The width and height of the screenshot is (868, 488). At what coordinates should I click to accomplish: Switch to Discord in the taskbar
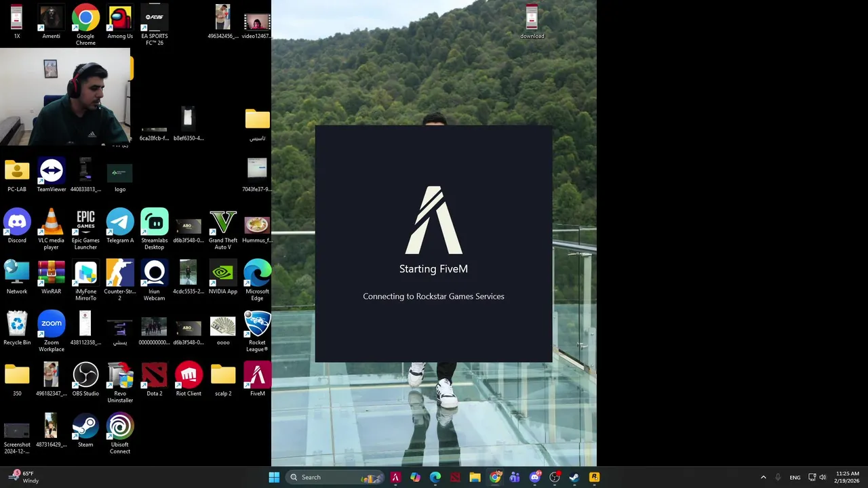534,477
